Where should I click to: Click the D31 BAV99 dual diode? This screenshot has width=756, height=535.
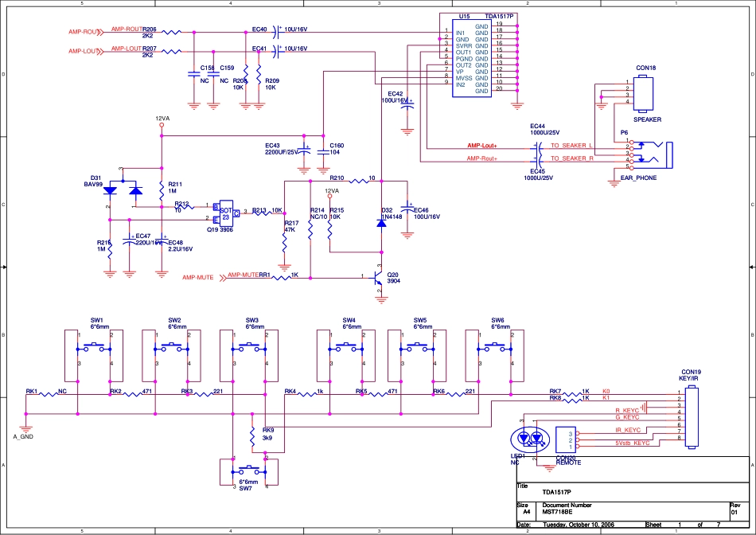coord(123,190)
